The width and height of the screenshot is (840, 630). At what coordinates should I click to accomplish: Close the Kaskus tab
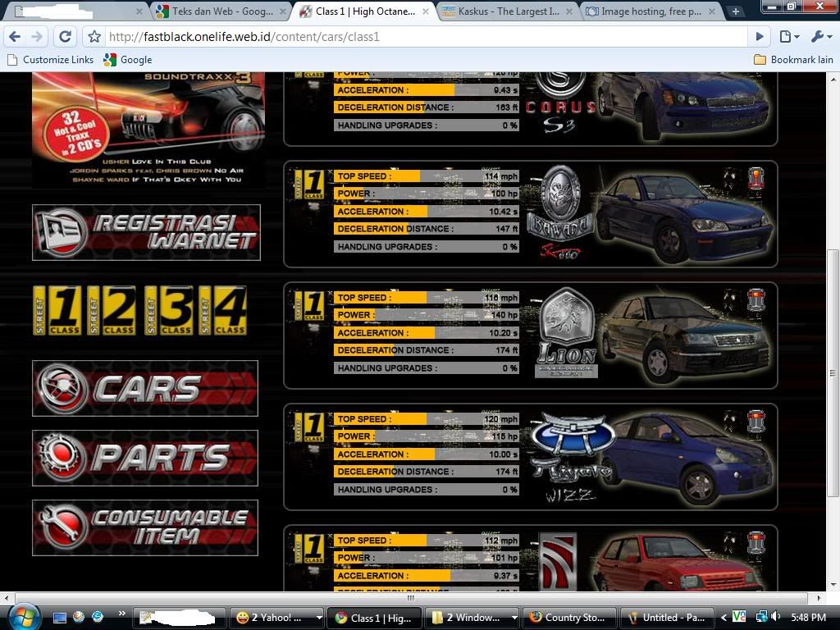tap(569, 11)
